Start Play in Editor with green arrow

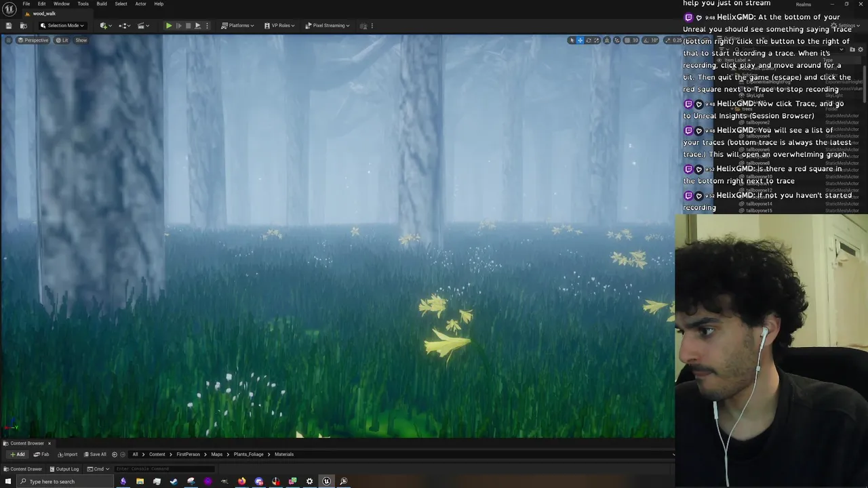(x=168, y=26)
